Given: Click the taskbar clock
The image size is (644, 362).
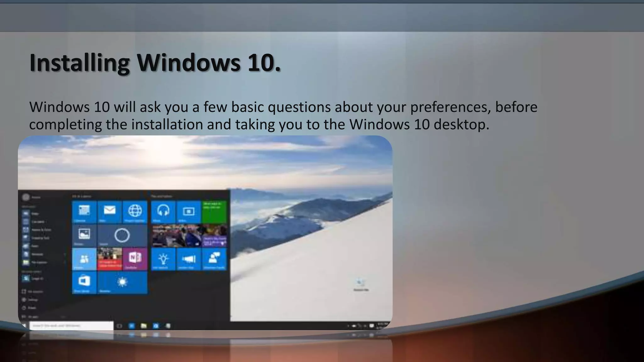Looking at the screenshot, I should (382, 326).
